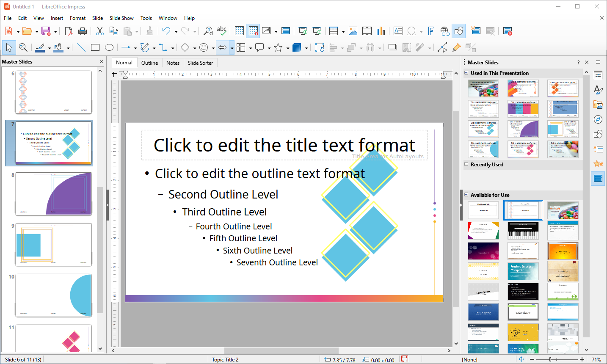Close the Master Slides left panel
Screen dimensions: 607x364
[x=102, y=61]
